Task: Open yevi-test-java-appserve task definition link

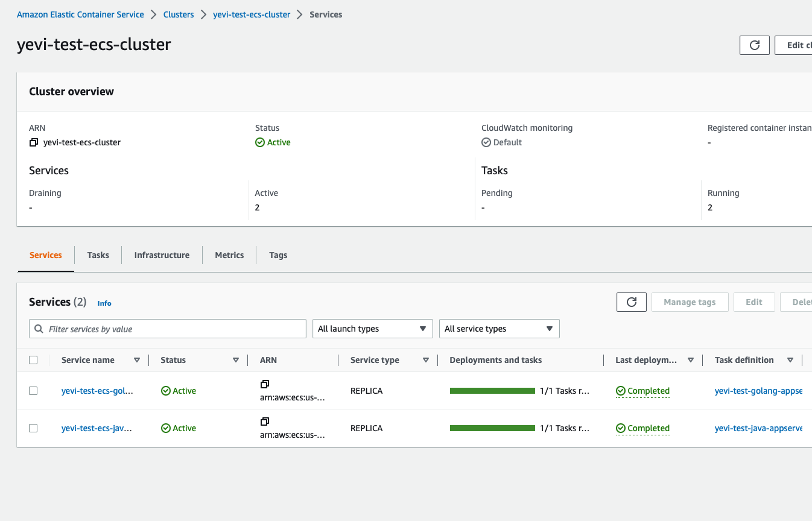Action: click(758, 428)
